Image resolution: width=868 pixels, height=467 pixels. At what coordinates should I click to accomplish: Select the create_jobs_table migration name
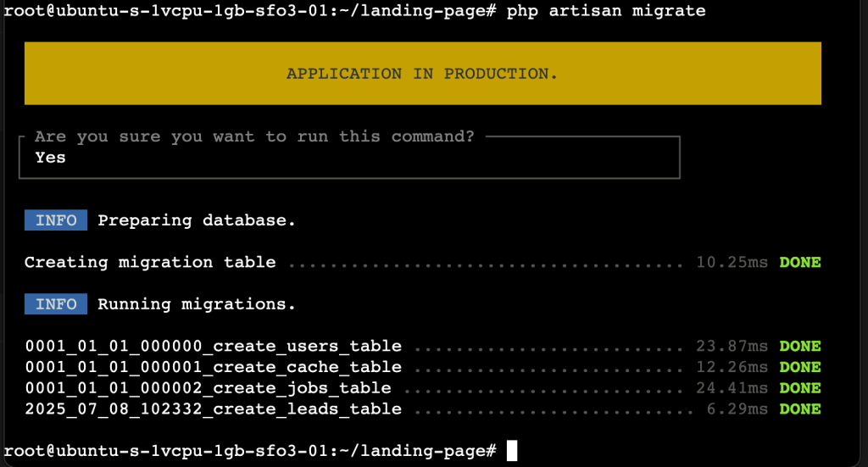[x=208, y=388]
